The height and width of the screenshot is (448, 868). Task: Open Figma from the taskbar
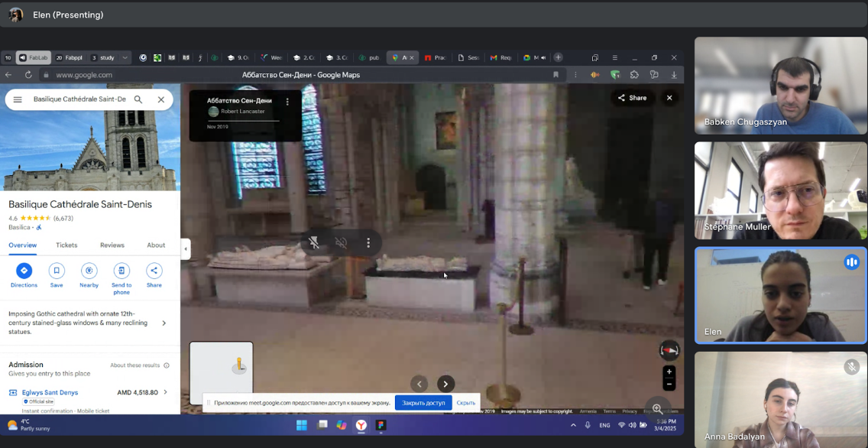(x=381, y=425)
